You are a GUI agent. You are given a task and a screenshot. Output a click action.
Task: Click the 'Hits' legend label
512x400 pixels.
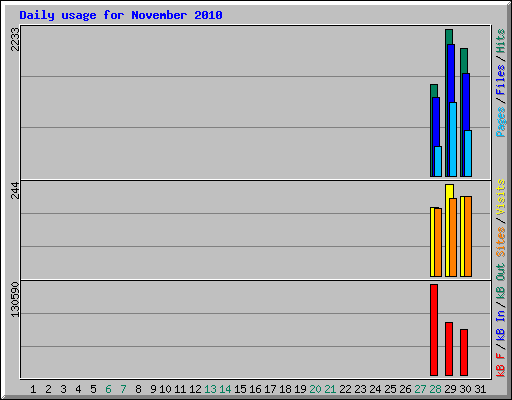click(x=501, y=41)
